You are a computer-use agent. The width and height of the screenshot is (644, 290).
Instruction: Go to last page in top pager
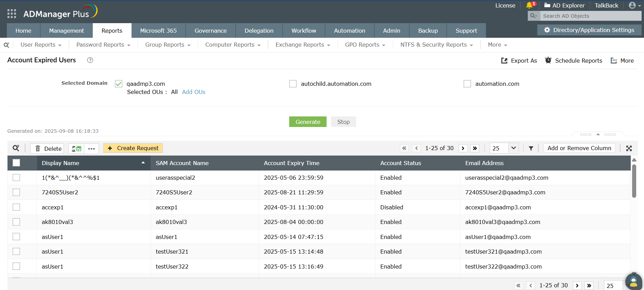click(x=475, y=148)
